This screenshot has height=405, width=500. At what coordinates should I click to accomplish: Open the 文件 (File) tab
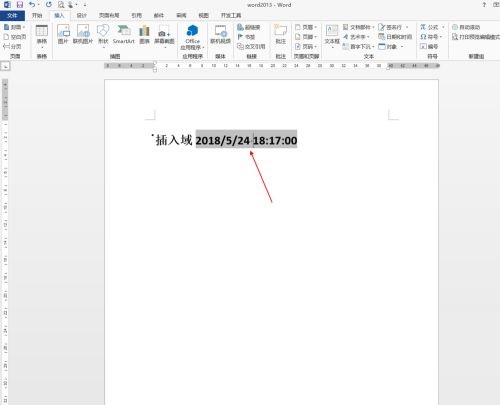[12, 15]
